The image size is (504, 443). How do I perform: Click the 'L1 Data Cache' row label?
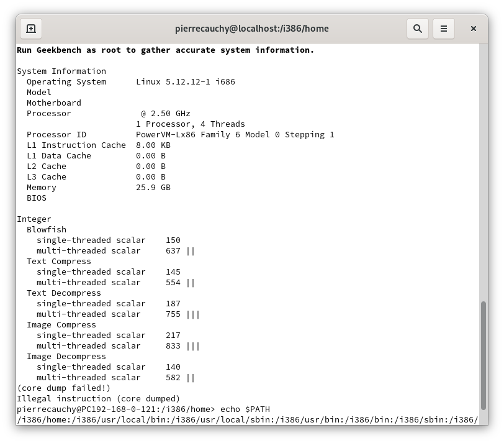pyautogui.click(x=59, y=156)
